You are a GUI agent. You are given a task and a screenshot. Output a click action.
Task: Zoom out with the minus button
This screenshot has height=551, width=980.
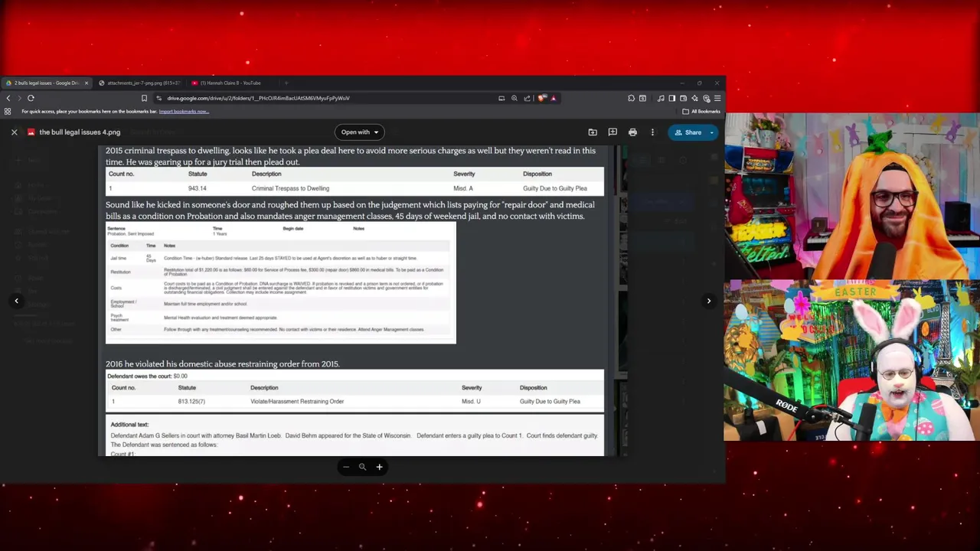point(346,467)
